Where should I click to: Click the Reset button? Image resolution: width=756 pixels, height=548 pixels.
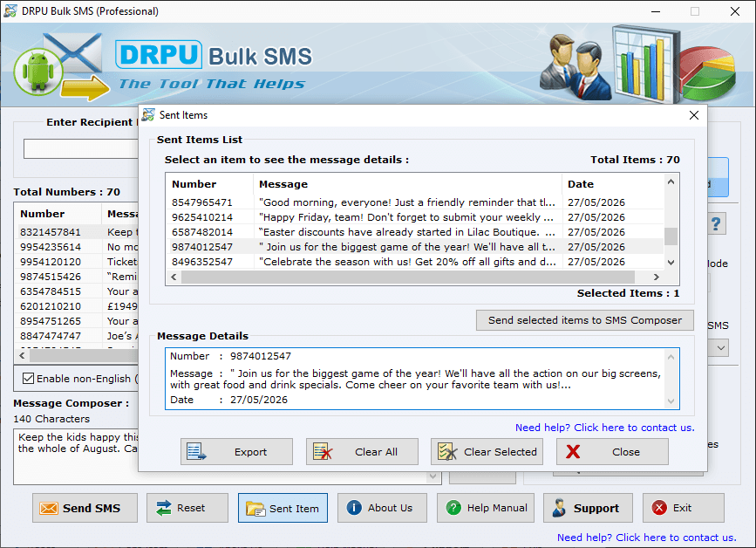coord(187,508)
